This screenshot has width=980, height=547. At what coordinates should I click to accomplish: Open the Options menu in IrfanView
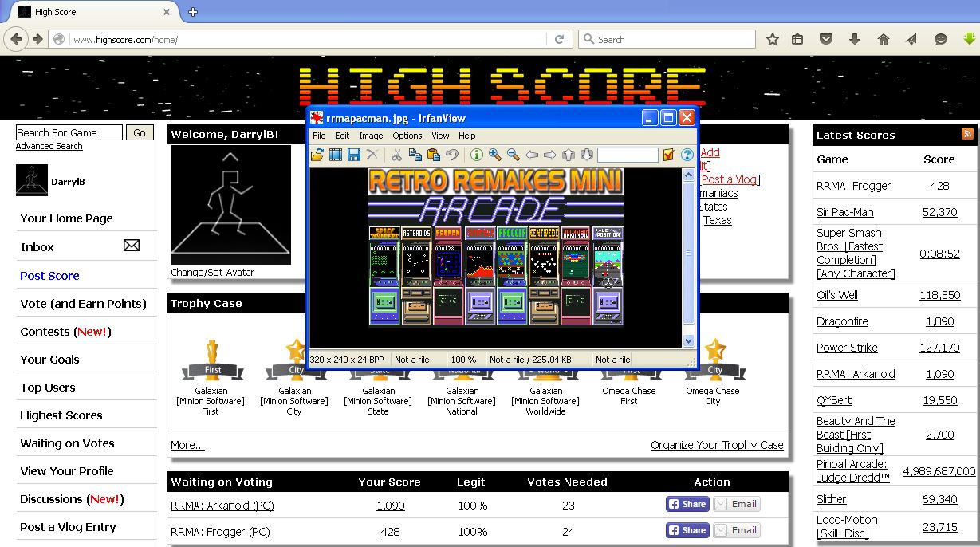tap(407, 136)
